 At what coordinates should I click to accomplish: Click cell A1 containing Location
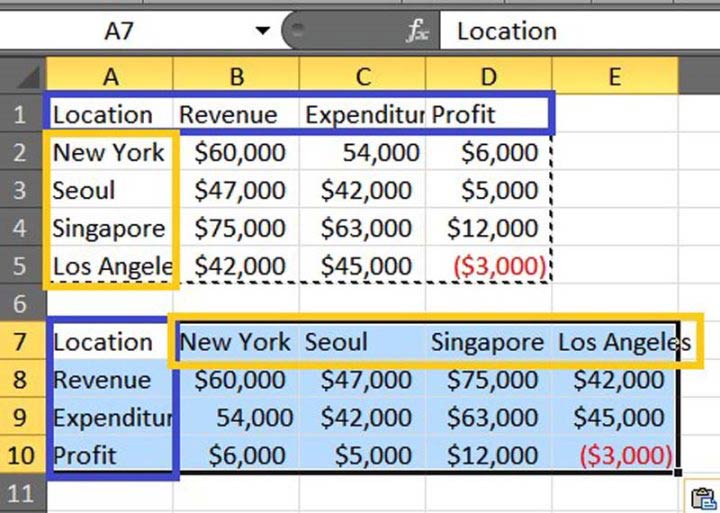[110, 114]
